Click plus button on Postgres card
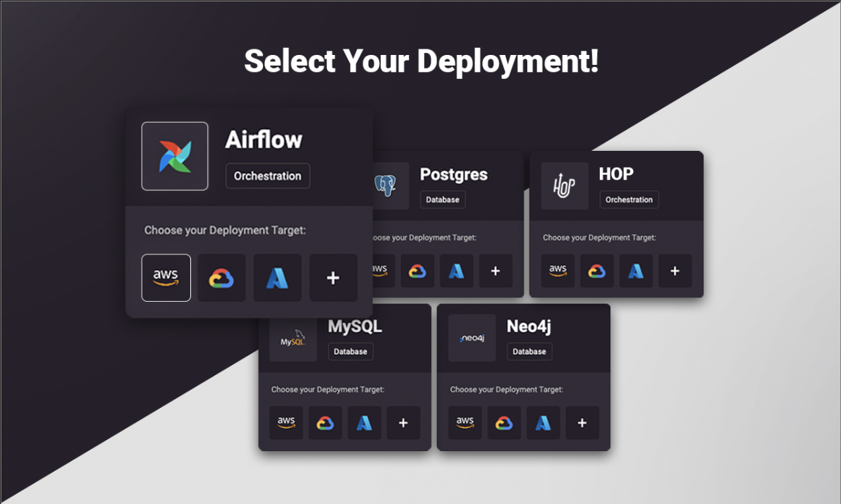The height and width of the screenshot is (504, 841). (x=496, y=271)
